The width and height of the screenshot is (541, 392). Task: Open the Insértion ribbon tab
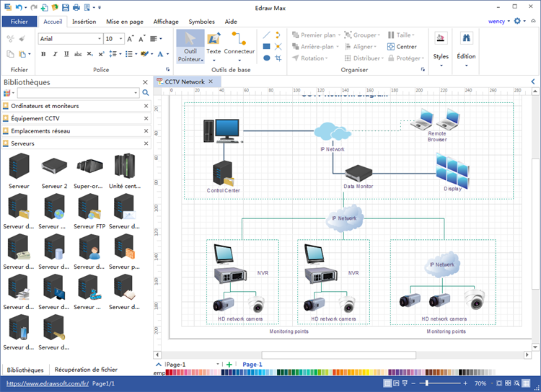(84, 22)
